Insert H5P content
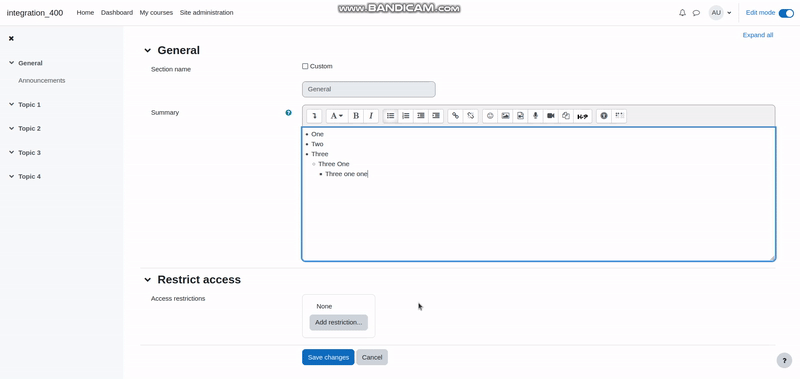This screenshot has height=379, width=800. click(x=583, y=116)
